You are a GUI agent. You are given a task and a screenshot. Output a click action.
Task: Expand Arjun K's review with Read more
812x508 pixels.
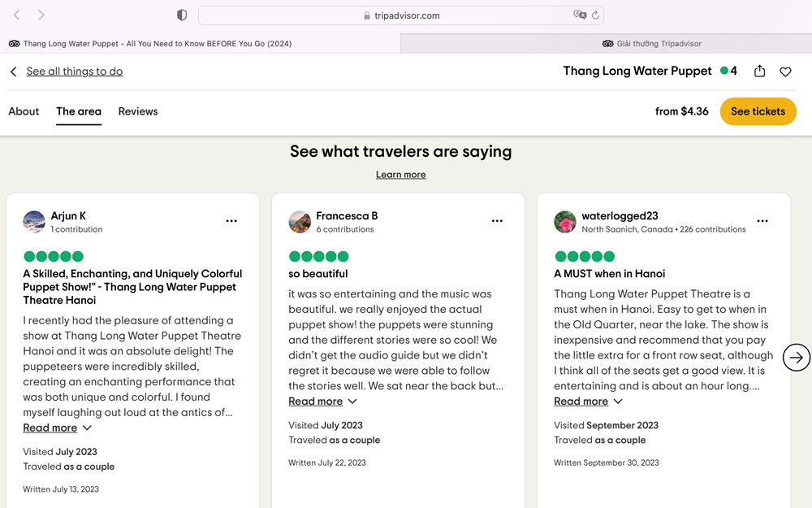50,428
